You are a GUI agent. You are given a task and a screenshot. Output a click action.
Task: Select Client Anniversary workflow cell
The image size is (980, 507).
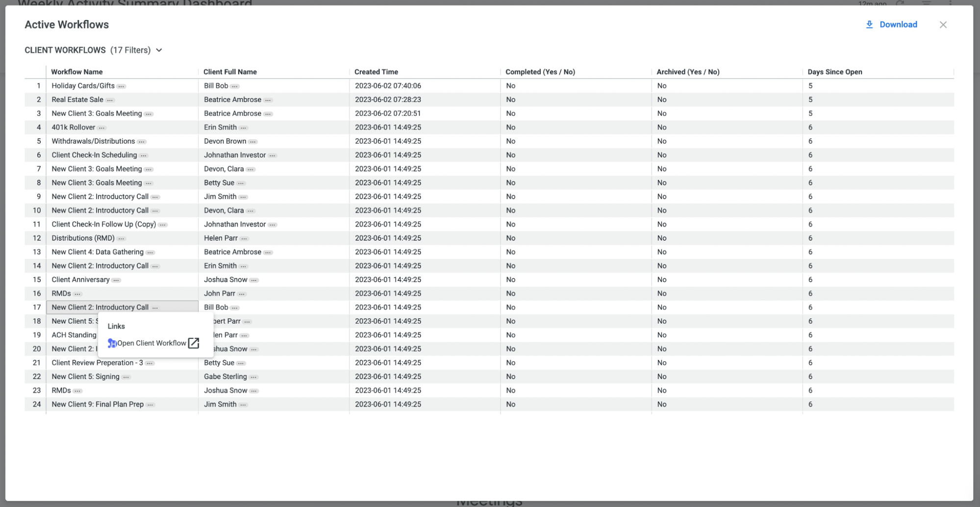pyautogui.click(x=122, y=279)
